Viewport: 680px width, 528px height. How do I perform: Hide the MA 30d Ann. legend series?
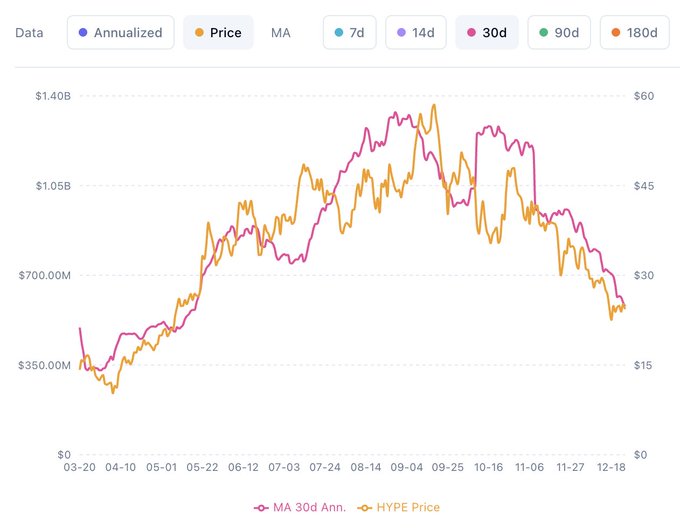point(300,507)
